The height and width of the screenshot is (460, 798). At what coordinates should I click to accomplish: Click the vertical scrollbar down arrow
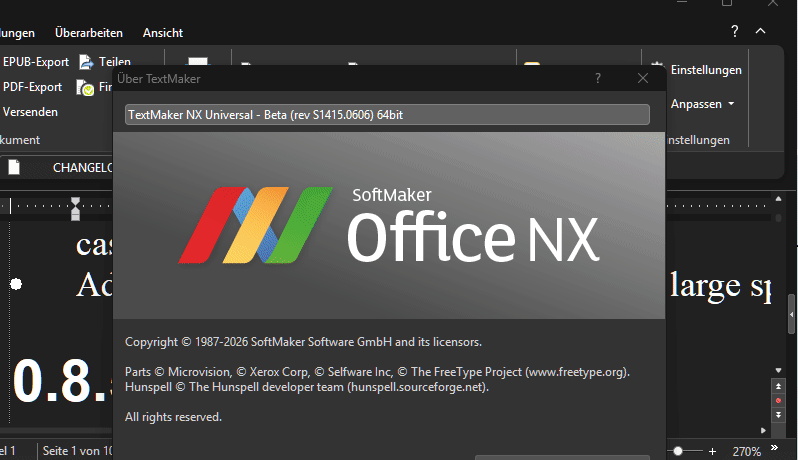pyautogui.click(x=778, y=370)
